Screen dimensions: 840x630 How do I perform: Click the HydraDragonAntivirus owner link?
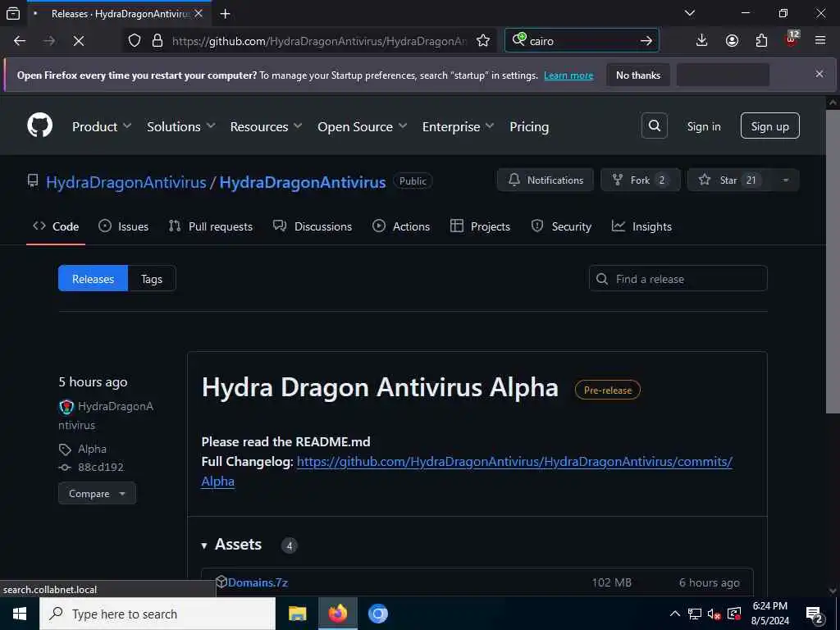(x=126, y=182)
